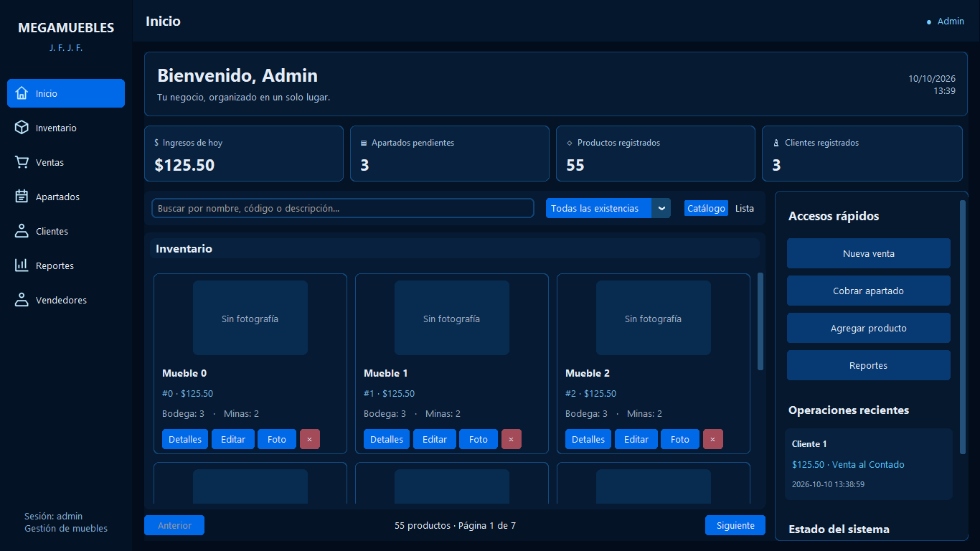Click the Ventas shopping cart icon
Image resolution: width=980 pixels, height=551 pixels.
(22, 162)
